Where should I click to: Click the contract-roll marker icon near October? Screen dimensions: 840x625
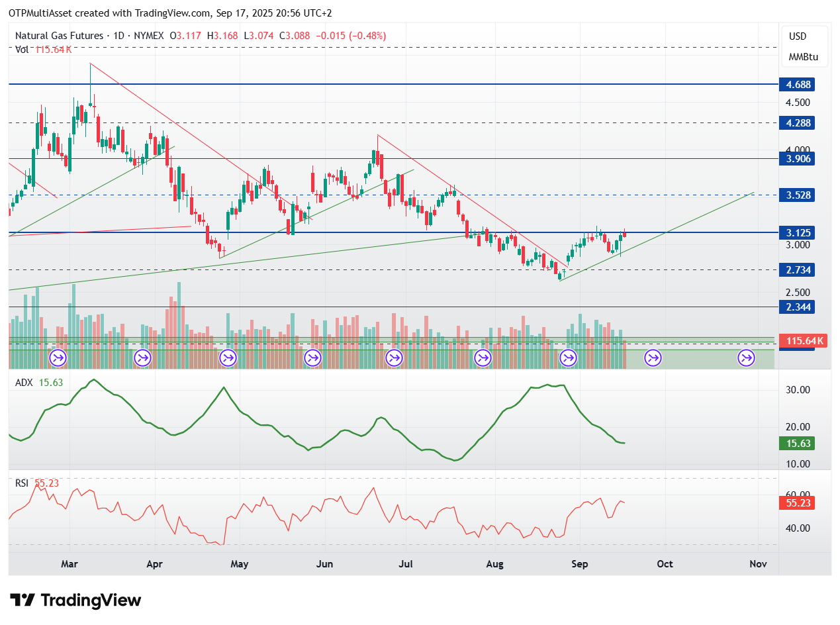point(653,358)
